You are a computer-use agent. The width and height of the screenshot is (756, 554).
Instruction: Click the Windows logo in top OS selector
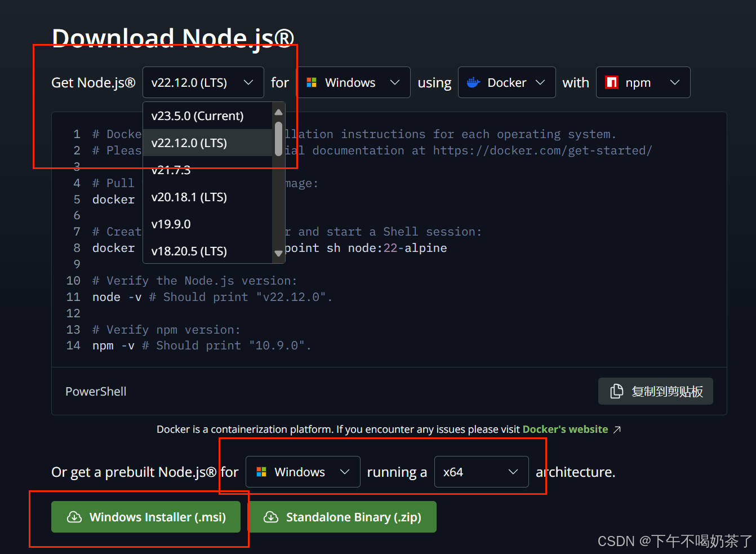(x=312, y=82)
